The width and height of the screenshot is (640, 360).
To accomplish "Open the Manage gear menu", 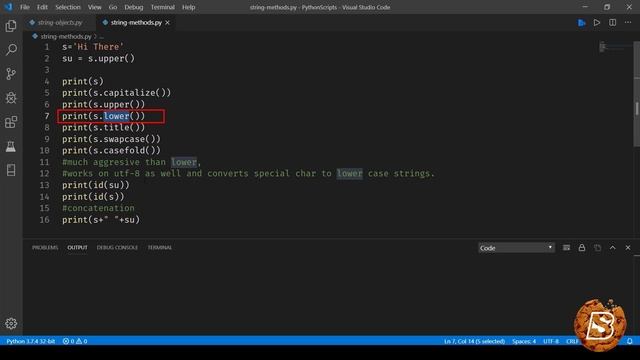I will (x=11, y=323).
